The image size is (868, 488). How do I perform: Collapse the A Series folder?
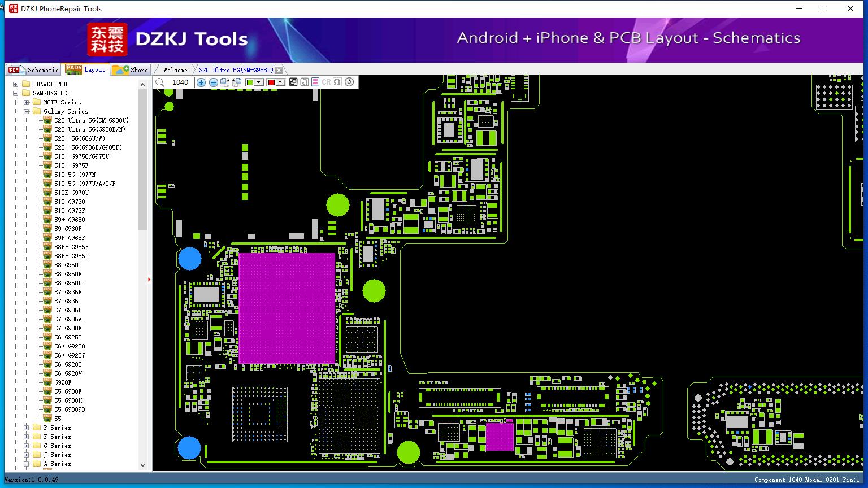point(26,464)
